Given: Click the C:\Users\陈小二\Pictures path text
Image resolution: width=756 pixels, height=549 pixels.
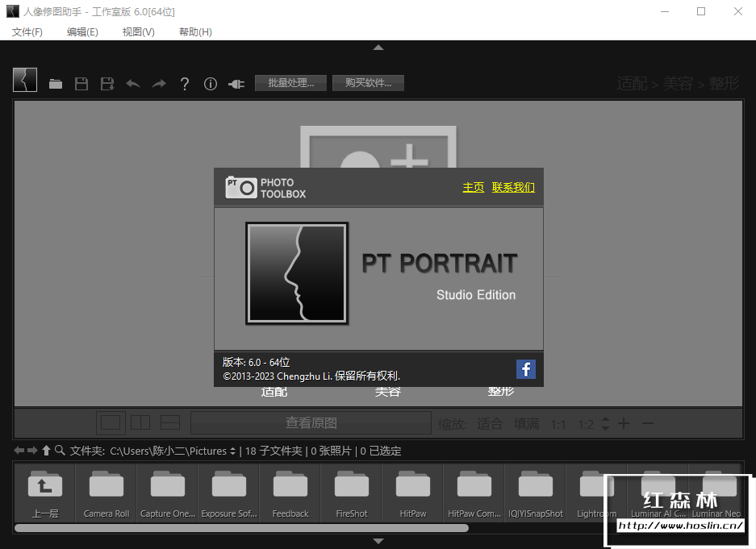Looking at the screenshot, I should tap(169, 451).
